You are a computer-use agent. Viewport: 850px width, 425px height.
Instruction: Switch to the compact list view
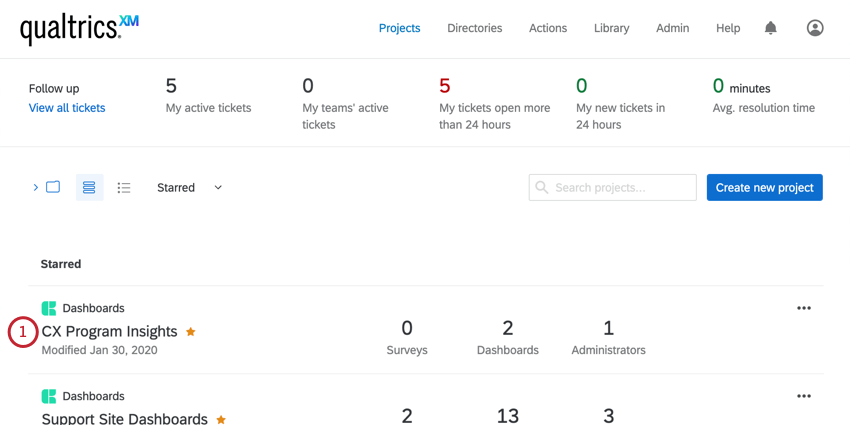pos(124,187)
